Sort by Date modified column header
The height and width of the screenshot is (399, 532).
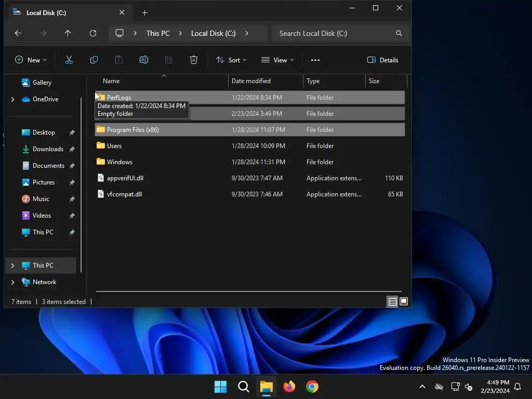click(x=251, y=81)
